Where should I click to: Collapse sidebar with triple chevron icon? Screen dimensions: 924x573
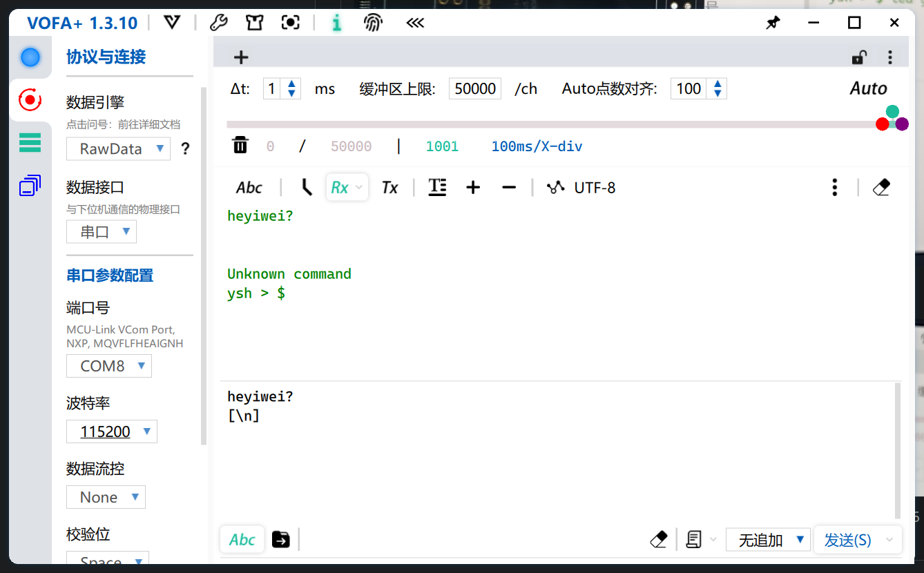tap(414, 23)
